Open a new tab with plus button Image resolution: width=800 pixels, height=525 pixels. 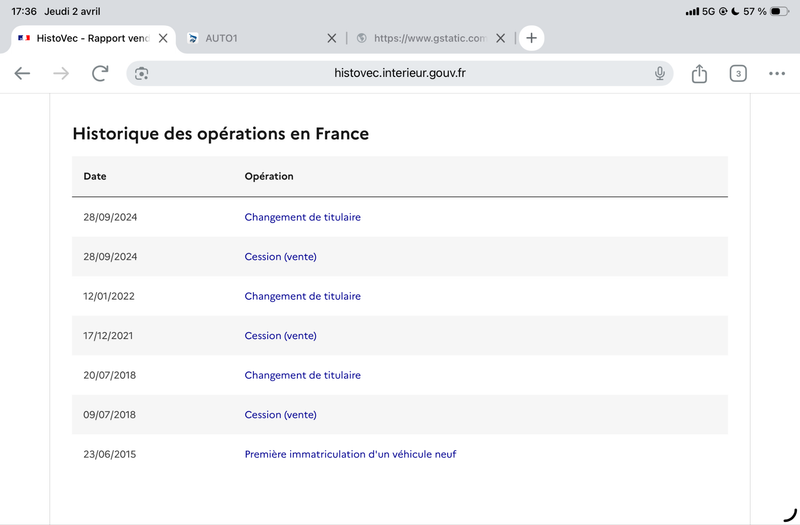coord(531,38)
